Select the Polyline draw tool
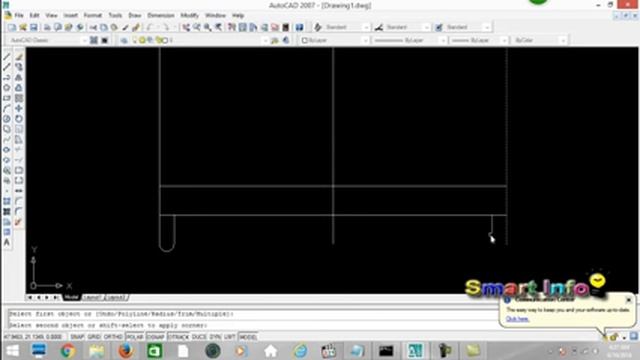Screen dimensions: 640x360 (7, 78)
